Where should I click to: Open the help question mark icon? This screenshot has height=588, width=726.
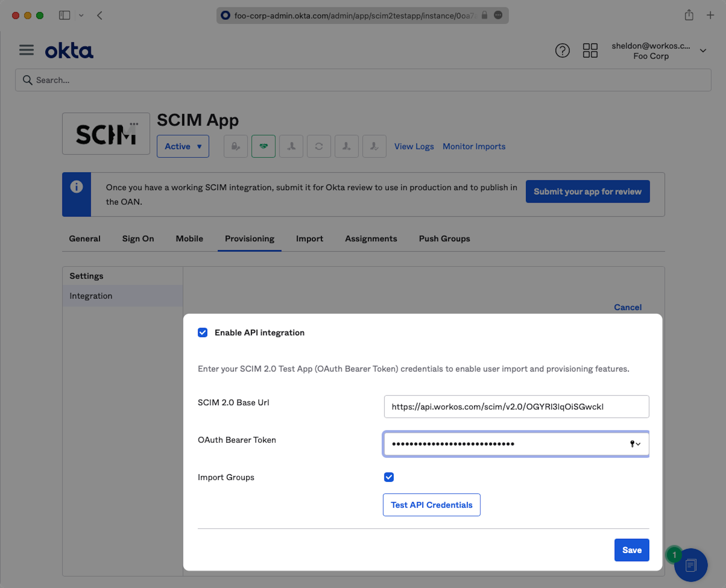tap(562, 50)
